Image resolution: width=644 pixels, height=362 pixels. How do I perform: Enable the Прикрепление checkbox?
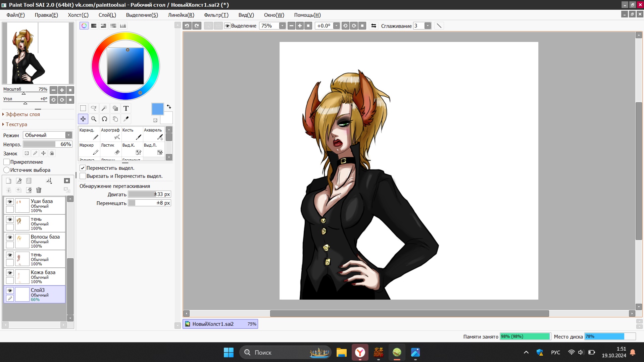pyautogui.click(x=6, y=162)
